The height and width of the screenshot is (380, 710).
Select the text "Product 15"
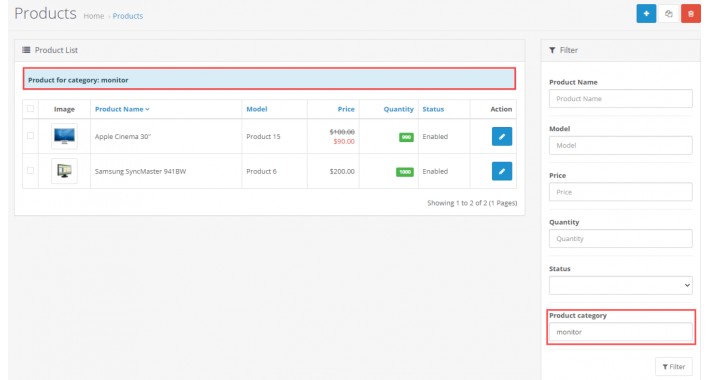coord(264,136)
